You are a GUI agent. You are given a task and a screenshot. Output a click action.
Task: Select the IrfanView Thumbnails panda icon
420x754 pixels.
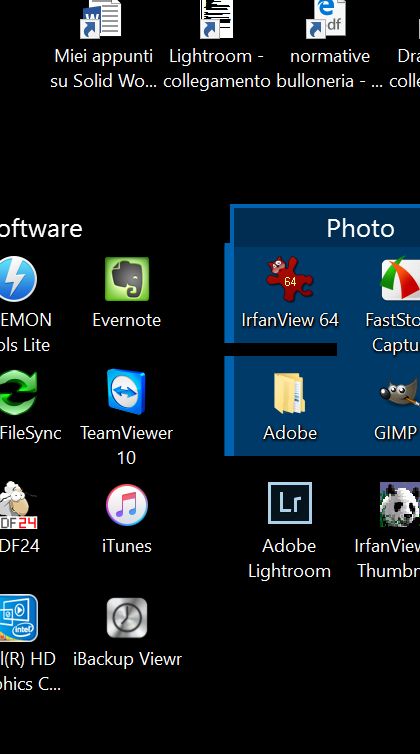coord(399,504)
